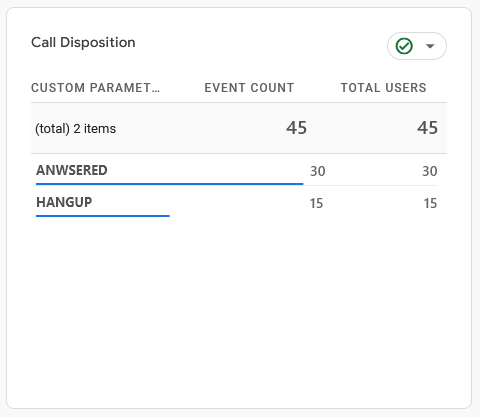Viewport: 480px width, 417px height.
Task: Select the HANGUP row label
Action: (x=64, y=202)
